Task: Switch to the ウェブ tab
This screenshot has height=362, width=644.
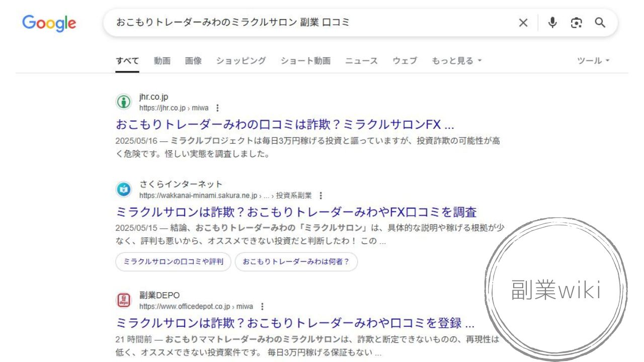Action: coord(405,61)
